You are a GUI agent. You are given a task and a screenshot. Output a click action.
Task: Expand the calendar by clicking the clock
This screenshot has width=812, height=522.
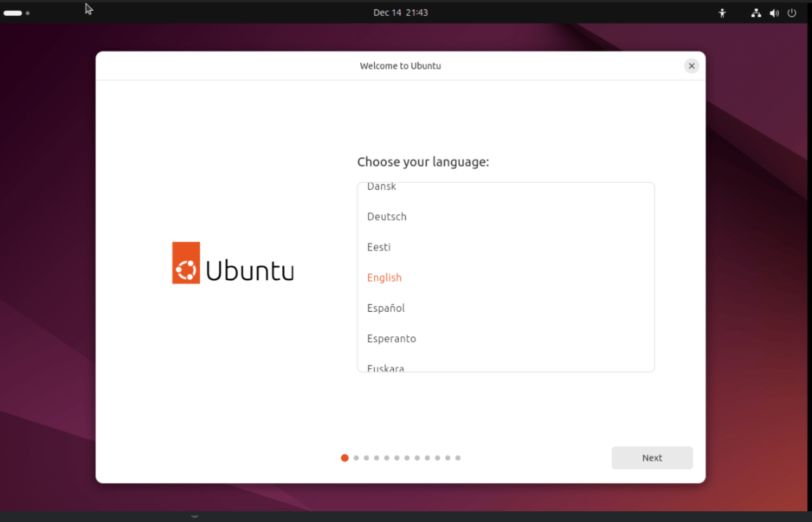tap(401, 13)
